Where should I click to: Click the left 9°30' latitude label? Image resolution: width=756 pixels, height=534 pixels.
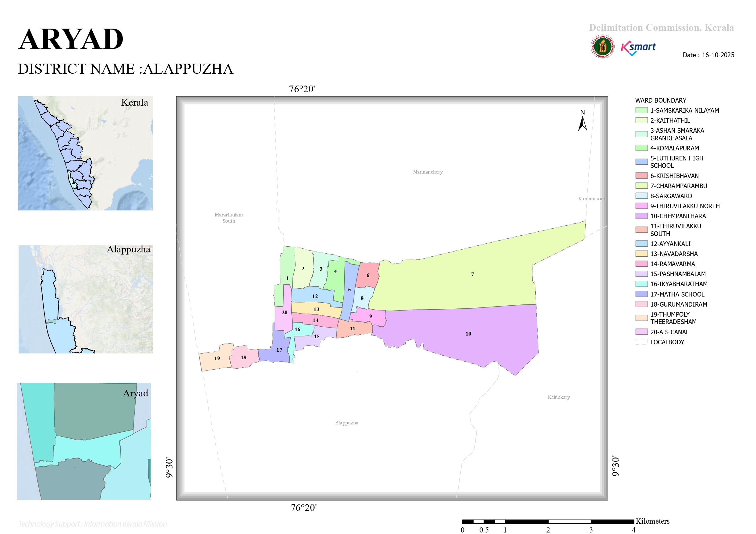point(169,467)
